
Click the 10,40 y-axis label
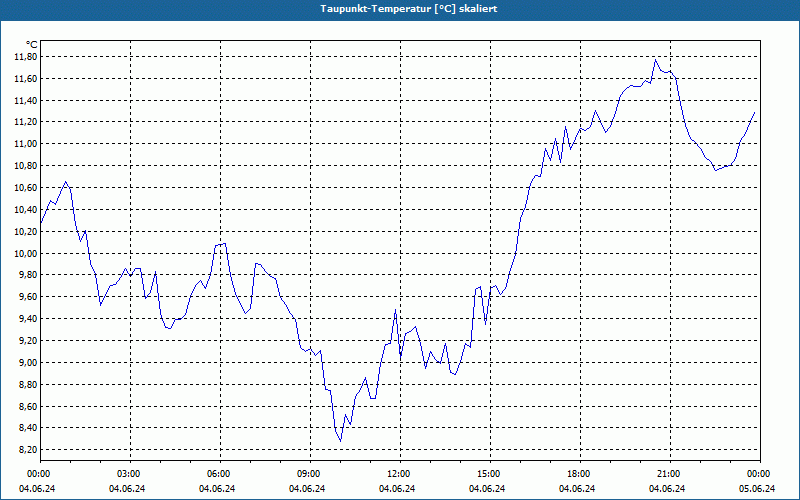point(26,210)
